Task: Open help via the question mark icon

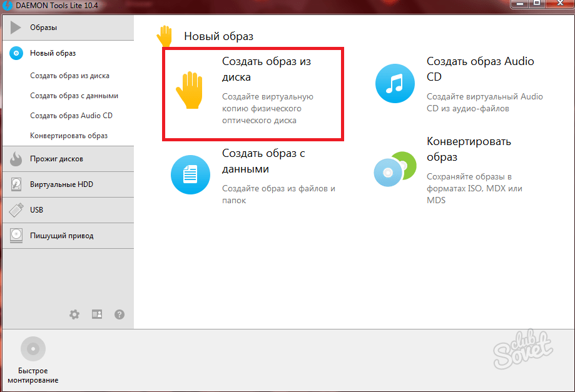Action: pos(120,314)
